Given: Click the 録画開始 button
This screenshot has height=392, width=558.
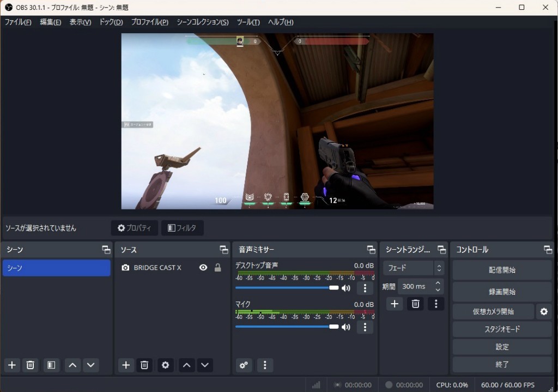Looking at the screenshot, I should pos(502,292).
